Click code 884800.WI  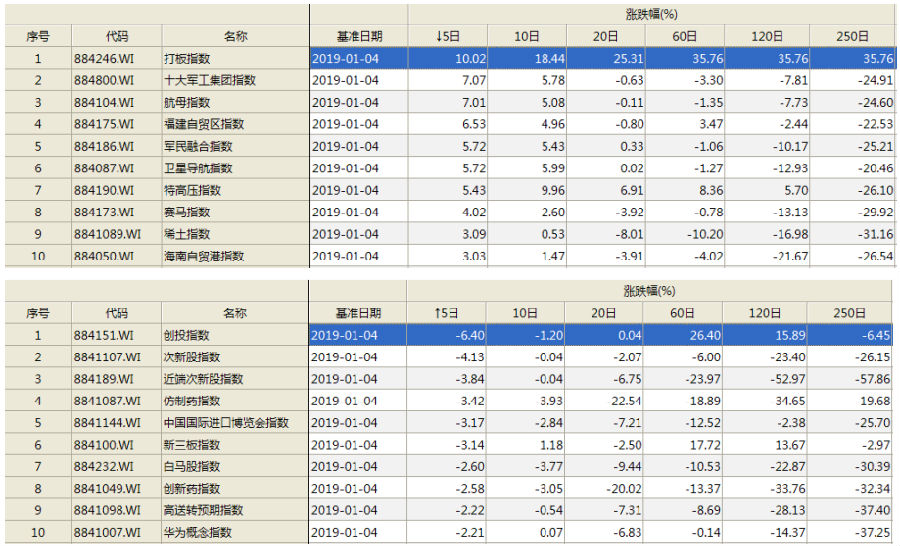pos(104,80)
